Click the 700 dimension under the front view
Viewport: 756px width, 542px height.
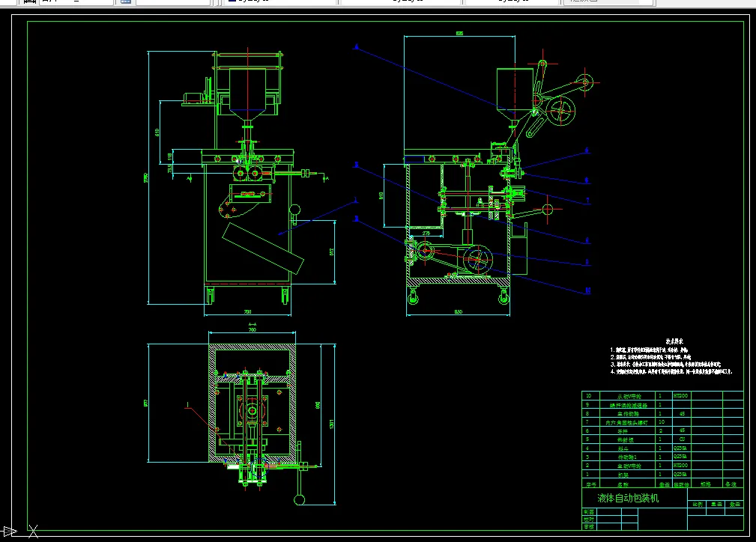(247, 311)
